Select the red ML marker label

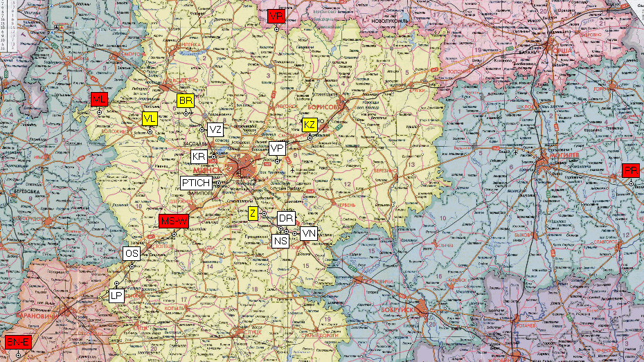click(99, 100)
